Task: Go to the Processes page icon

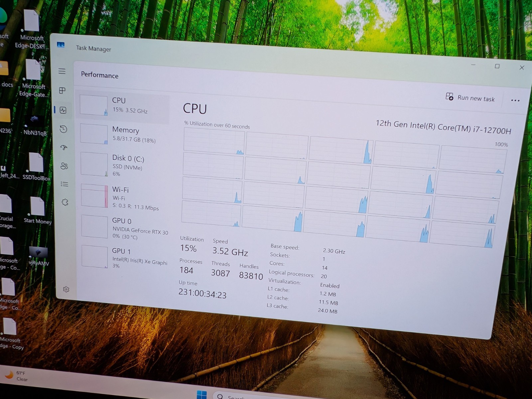Action: point(62,90)
